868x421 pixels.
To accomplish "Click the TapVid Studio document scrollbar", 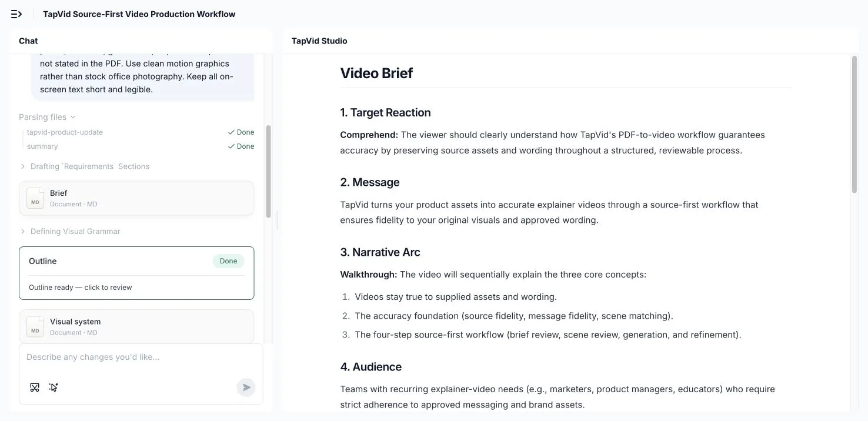I will [x=854, y=125].
